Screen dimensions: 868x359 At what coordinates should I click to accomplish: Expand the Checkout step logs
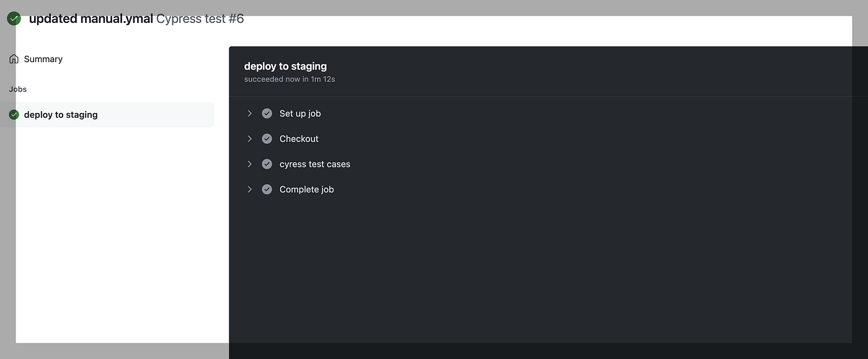(250, 138)
